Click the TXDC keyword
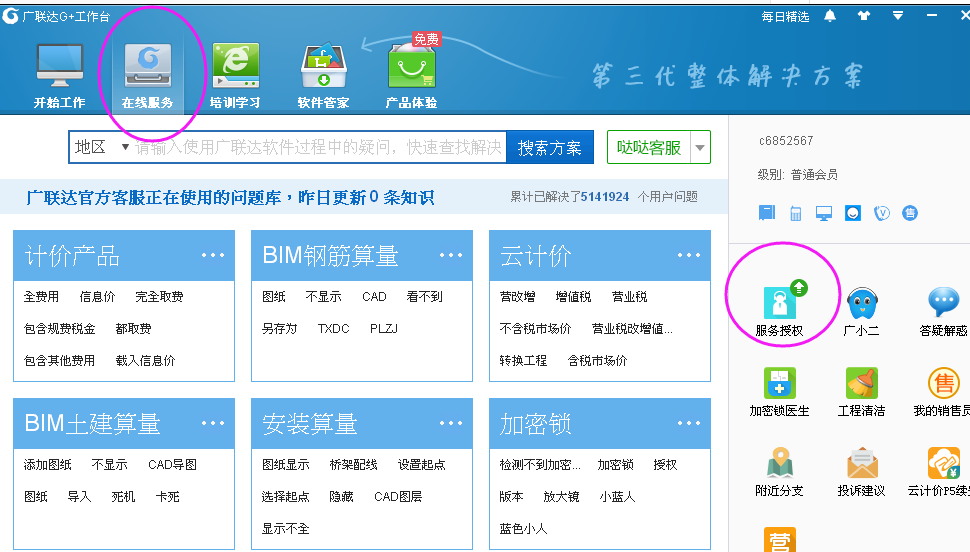The height and width of the screenshot is (552, 970). [334, 329]
